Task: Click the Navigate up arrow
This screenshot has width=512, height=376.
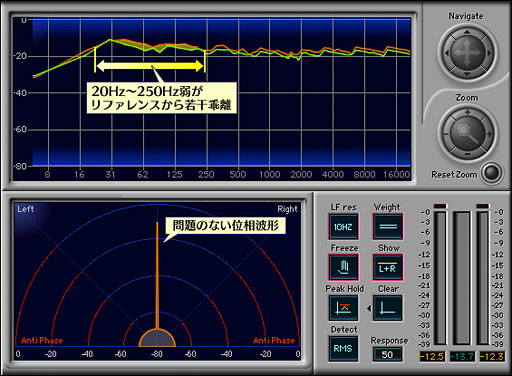Action: 467,32
